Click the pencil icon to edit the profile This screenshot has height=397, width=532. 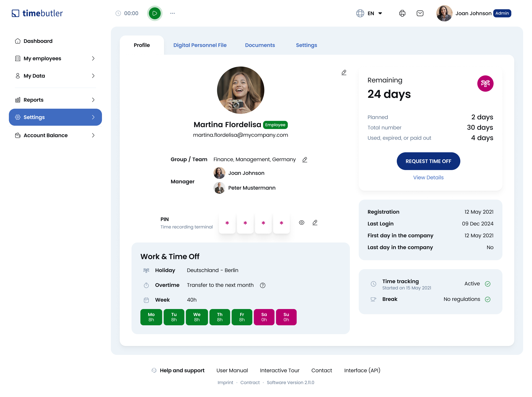(x=344, y=72)
